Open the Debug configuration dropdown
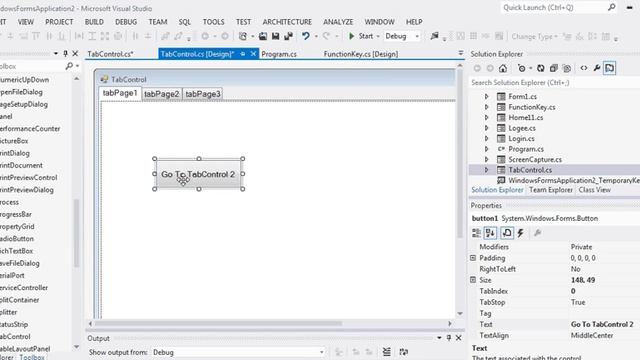 [417, 36]
